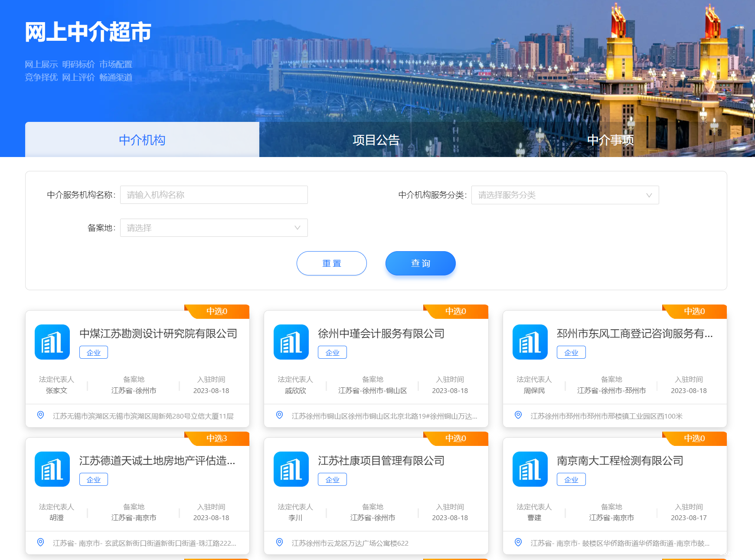This screenshot has height=560, width=755.
Task: Click the chevron arrow in 请选择服务分类 field
Action: coord(649,195)
